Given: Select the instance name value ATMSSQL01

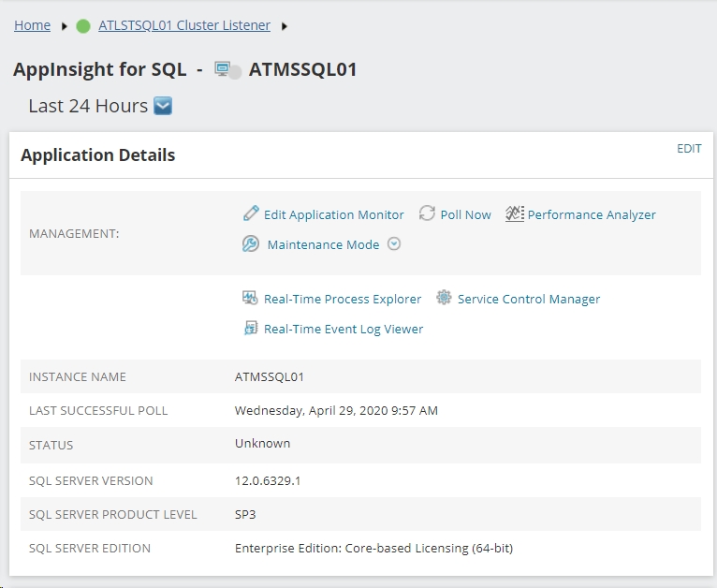Looking at the screenshot, I should pos(270,376).
